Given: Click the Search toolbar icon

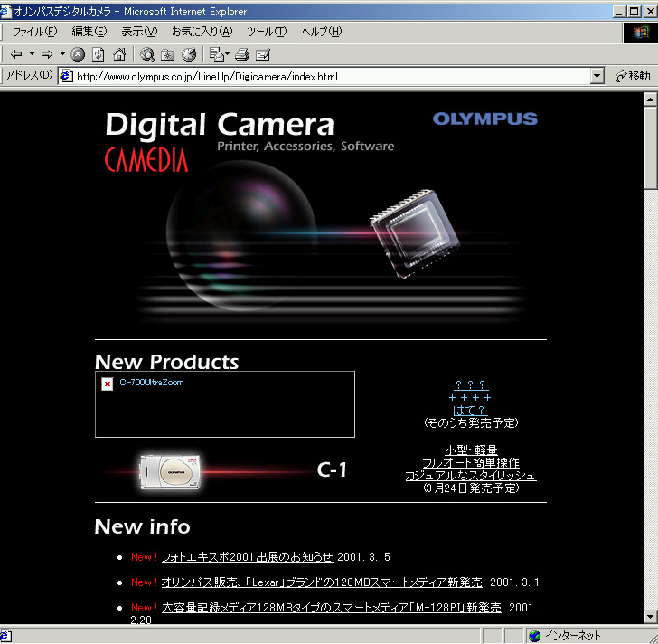Looking at the screenshot, I should (x=147, y=54).
